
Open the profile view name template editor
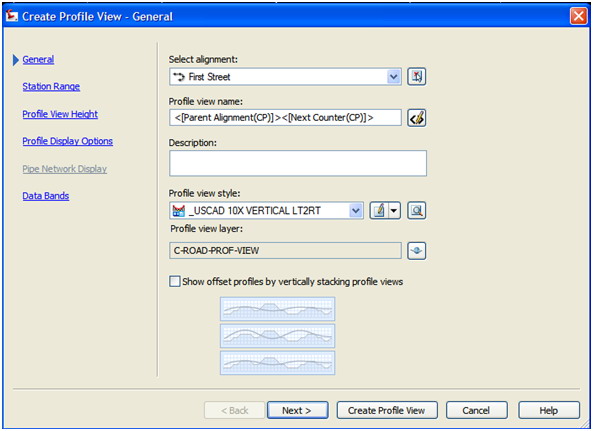[x=416, y=118]
